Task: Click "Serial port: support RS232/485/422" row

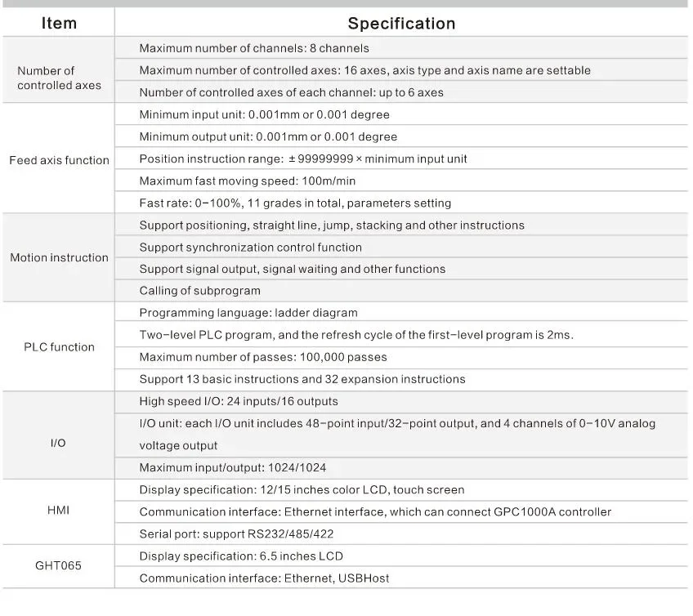Action: pos(236,533)
